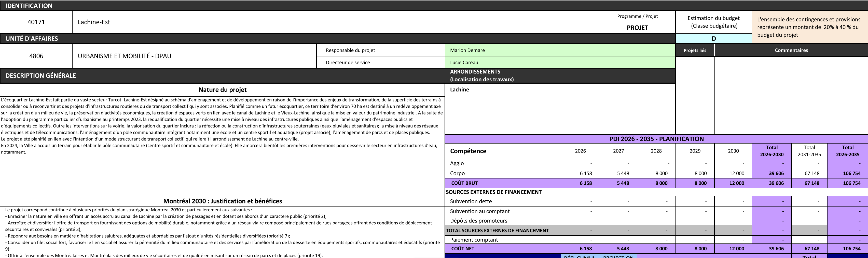The width and height of the screenshot is (868, 258).
Task: Select the budget class cell showing D
Action: tap(713, 38)
